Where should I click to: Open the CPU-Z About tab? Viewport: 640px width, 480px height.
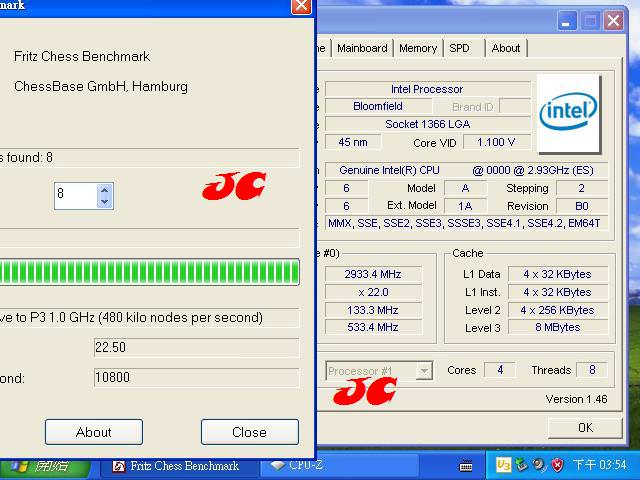[x=506, y=48]
